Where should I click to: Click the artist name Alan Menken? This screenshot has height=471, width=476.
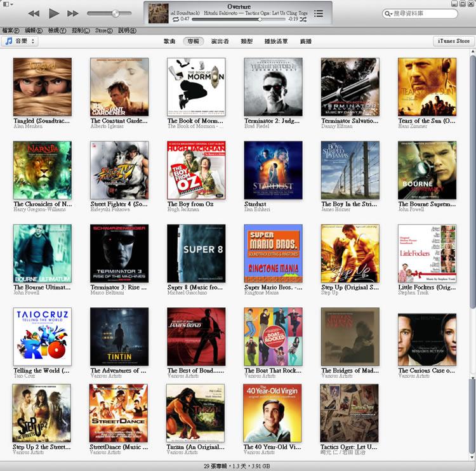tap(28, 126)
